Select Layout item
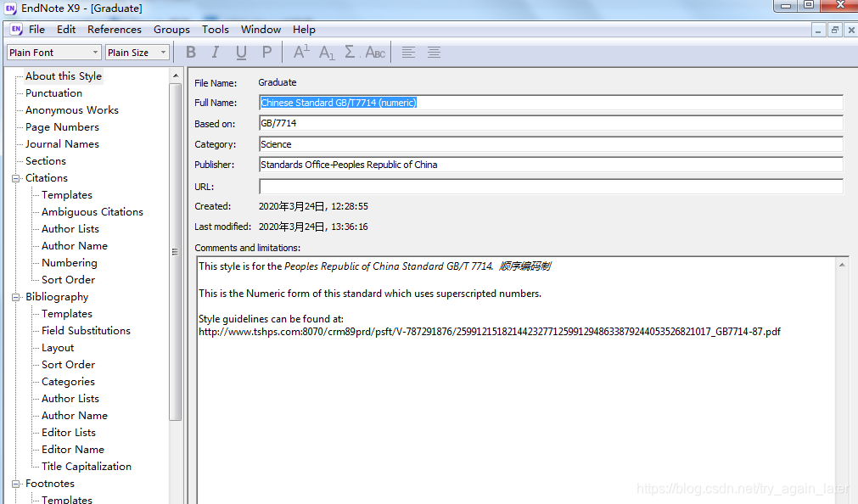Screen dimensions: 858x504 point(58,348)
